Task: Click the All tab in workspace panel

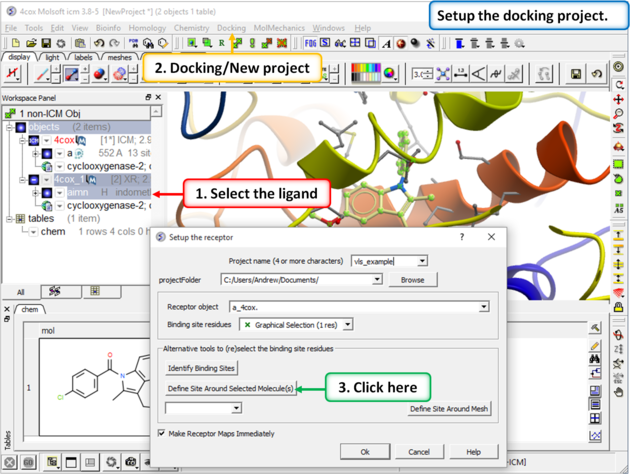Action: (x=21, y=292)
